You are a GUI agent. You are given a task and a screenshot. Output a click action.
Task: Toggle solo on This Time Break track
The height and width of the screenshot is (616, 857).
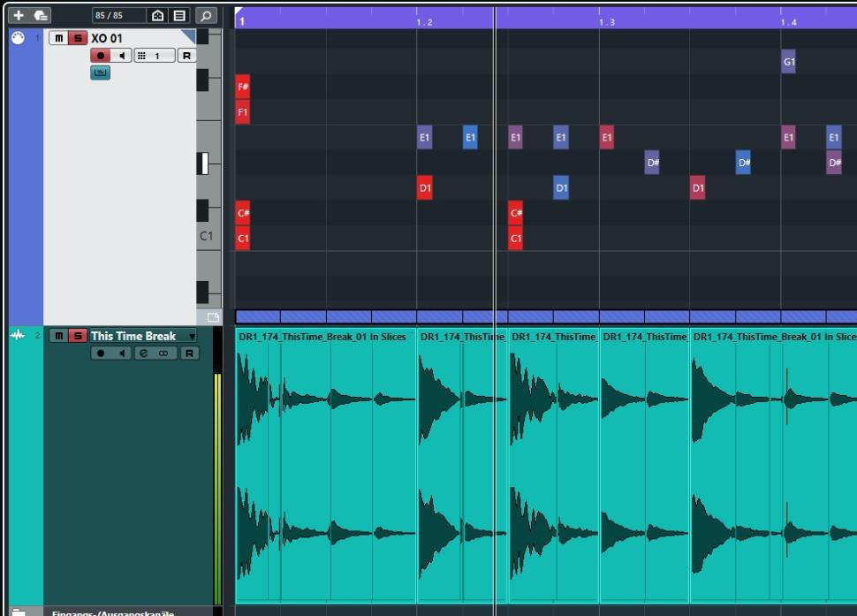(78, 336)
